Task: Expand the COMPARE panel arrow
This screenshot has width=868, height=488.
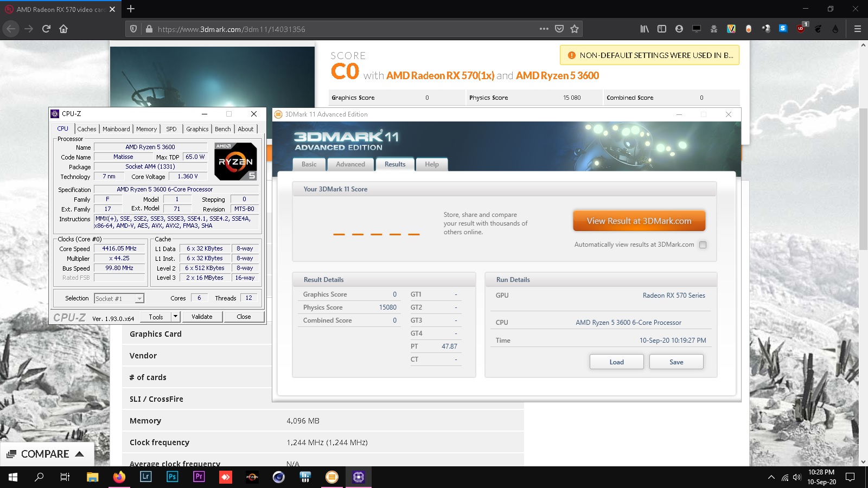Action: pos(80,454)
